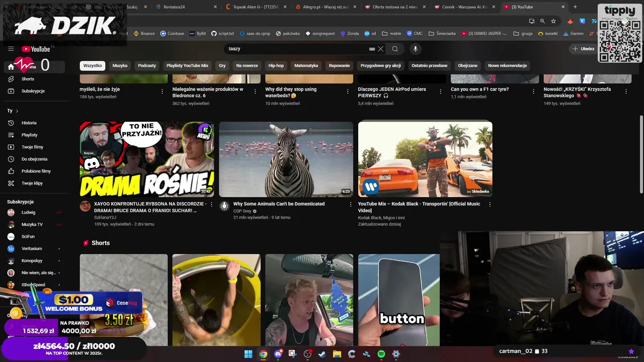Play the zebra Why Some Animals thumbnail
Screen dimensions: 644x362
pos(286,159)
